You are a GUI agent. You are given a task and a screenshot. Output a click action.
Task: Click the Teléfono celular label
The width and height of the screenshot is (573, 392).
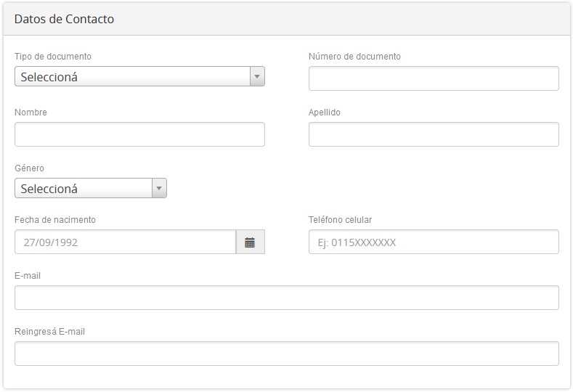(x=340, y=220)
